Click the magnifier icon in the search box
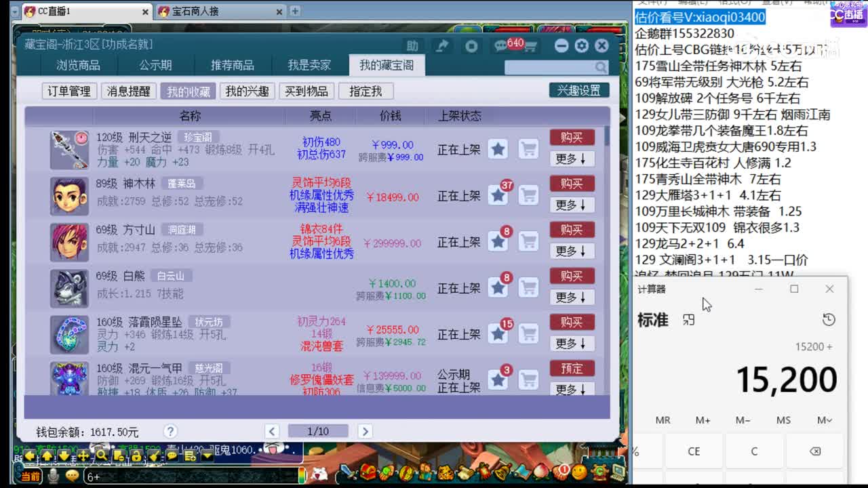The height and width of the screenshot is (488, 868). click(599, 67)
